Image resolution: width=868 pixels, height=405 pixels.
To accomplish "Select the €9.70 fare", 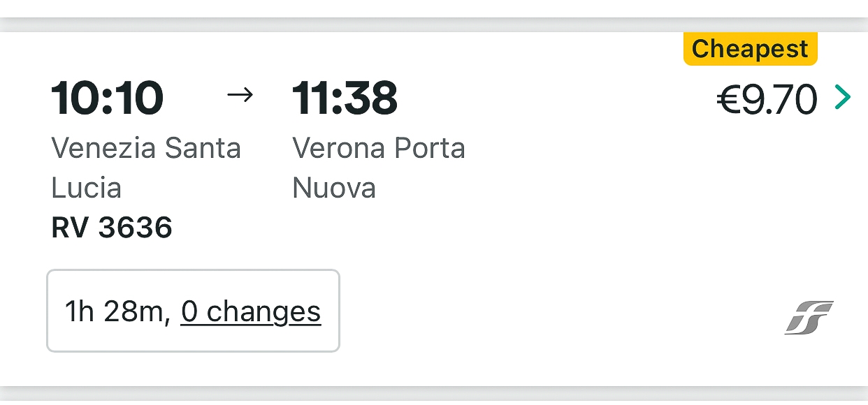I will click(767, 100).
